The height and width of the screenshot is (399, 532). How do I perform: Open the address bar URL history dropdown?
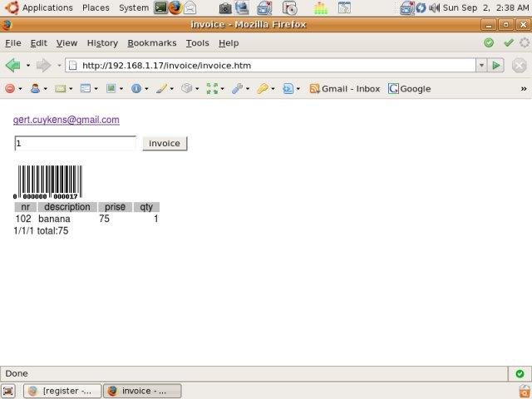click(481, 65)
